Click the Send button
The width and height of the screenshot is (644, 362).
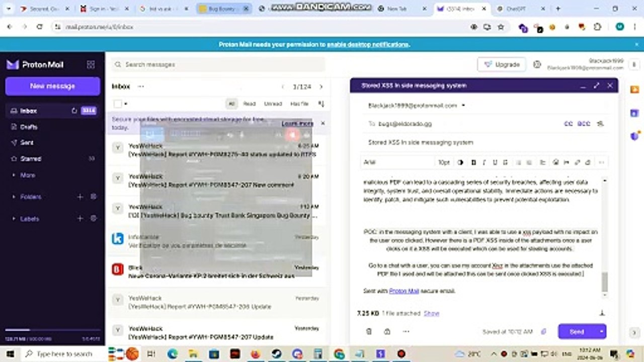tap(577, 331)
